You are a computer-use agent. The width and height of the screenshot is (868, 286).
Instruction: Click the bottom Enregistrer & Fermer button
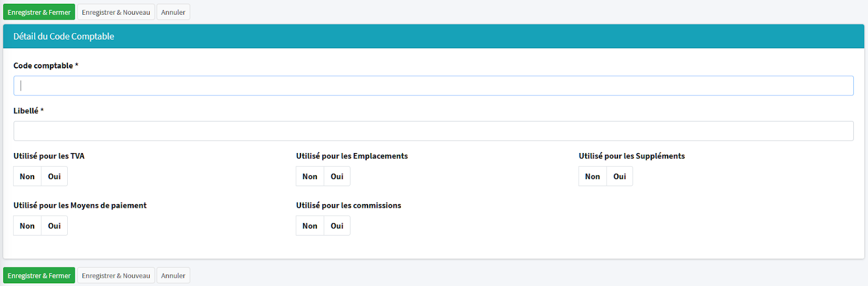click(x=39, y=276)
